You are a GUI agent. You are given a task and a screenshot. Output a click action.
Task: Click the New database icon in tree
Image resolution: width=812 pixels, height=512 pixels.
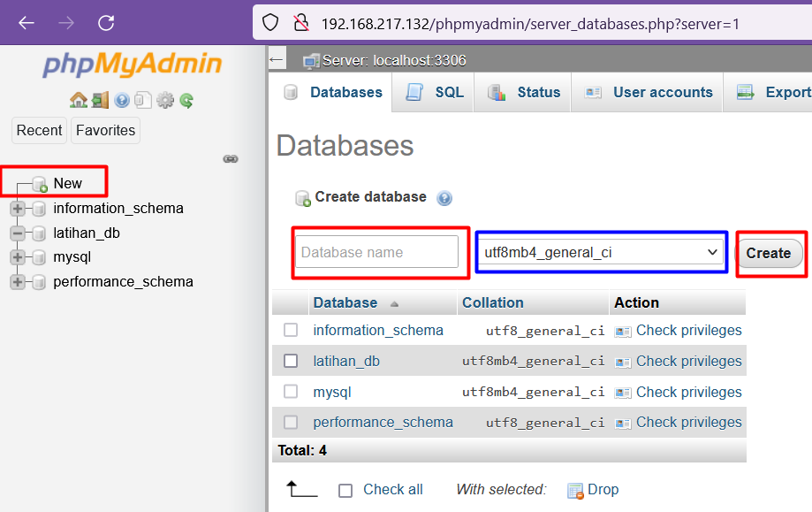point(40,184)
